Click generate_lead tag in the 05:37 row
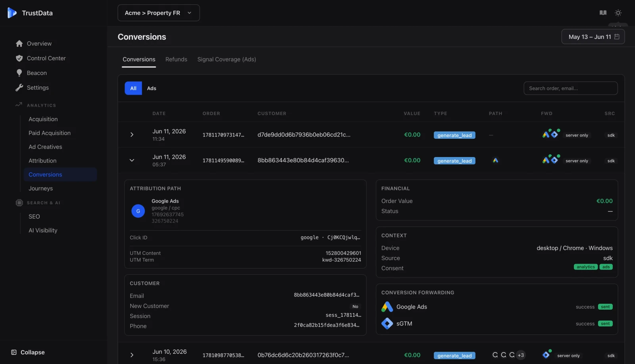The image size is (635, 364). tap(454, 161)
